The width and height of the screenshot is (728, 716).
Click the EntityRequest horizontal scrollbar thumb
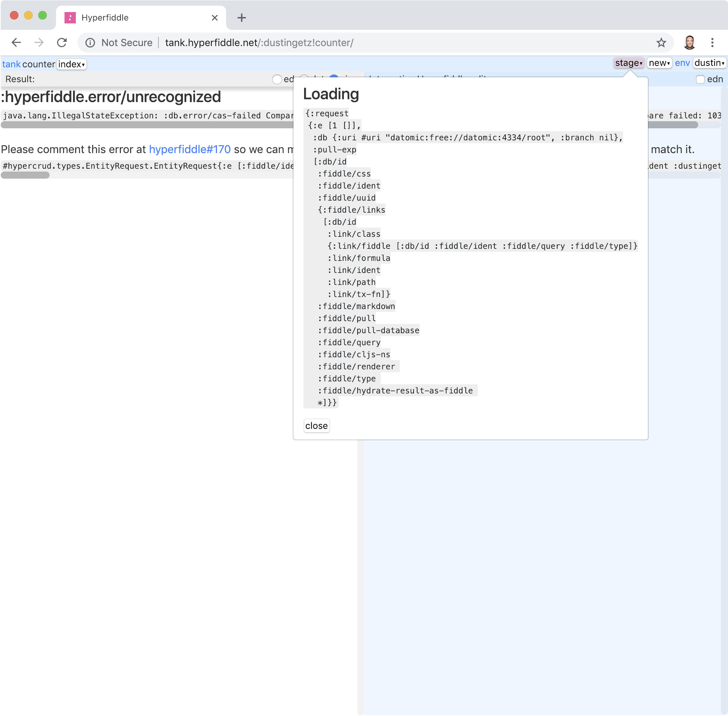click(25, 175)
